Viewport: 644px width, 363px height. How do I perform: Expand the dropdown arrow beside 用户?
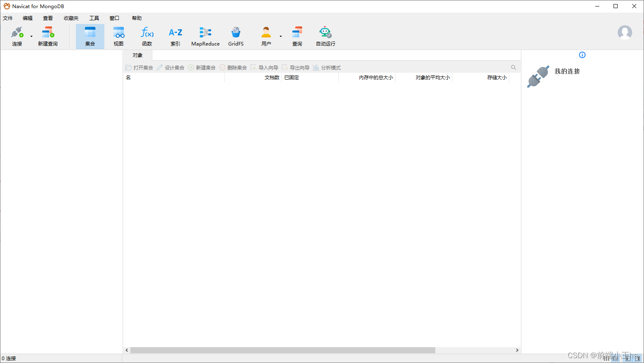tap(281, 37)
